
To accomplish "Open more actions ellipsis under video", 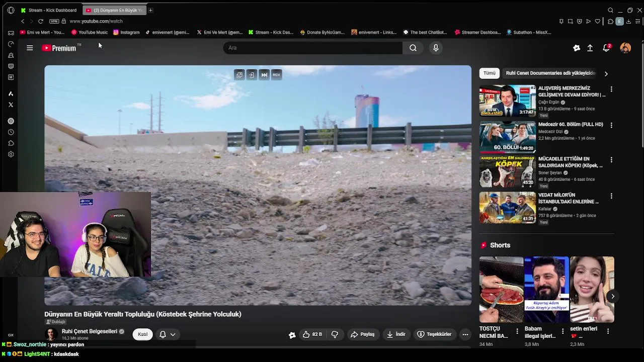I will (x=465, y=334).
